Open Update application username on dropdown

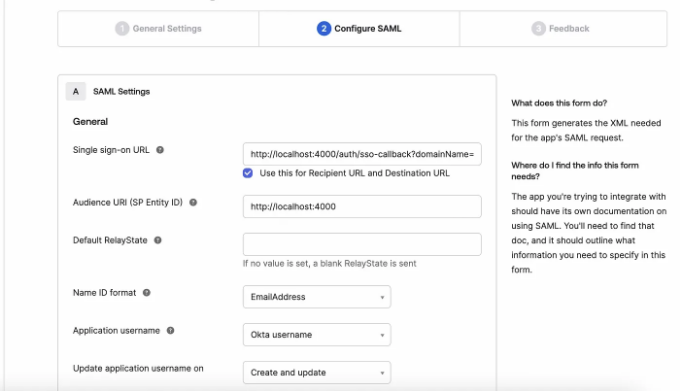(317, 372)
